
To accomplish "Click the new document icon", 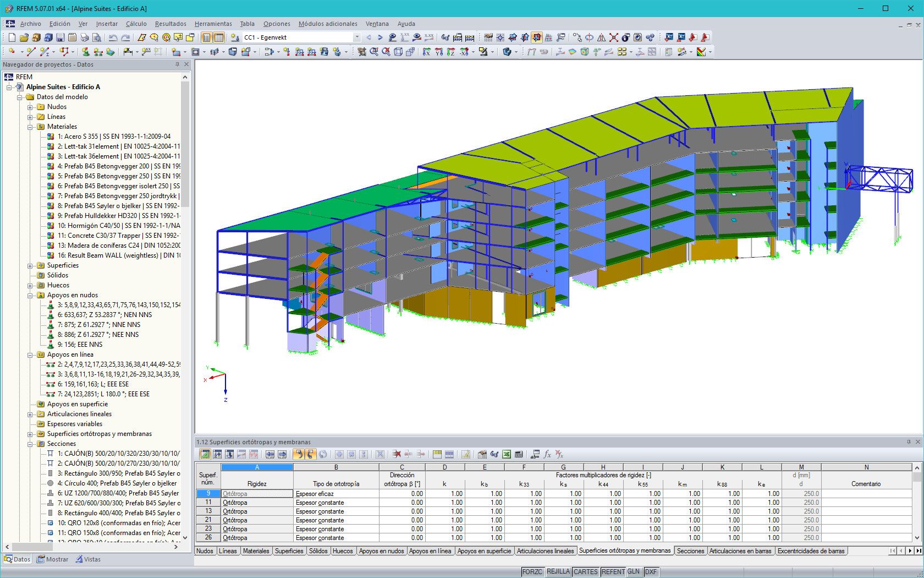I will (x=12, y=37).
